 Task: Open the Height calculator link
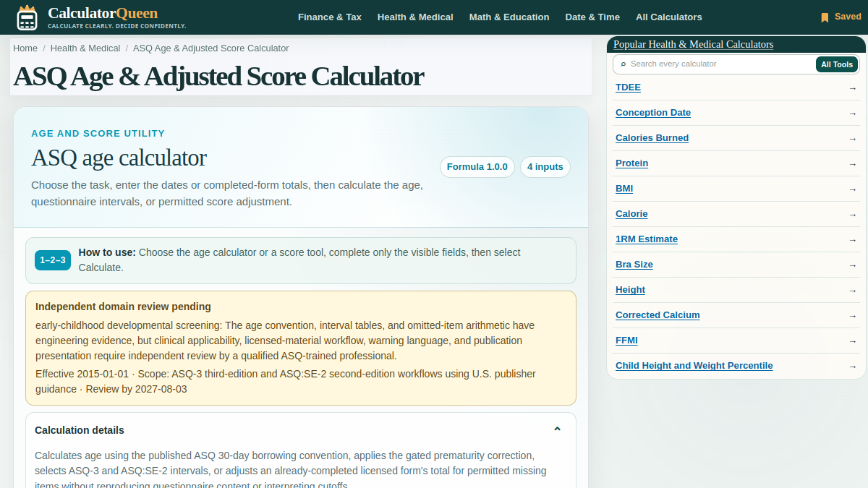click(630, 290)
